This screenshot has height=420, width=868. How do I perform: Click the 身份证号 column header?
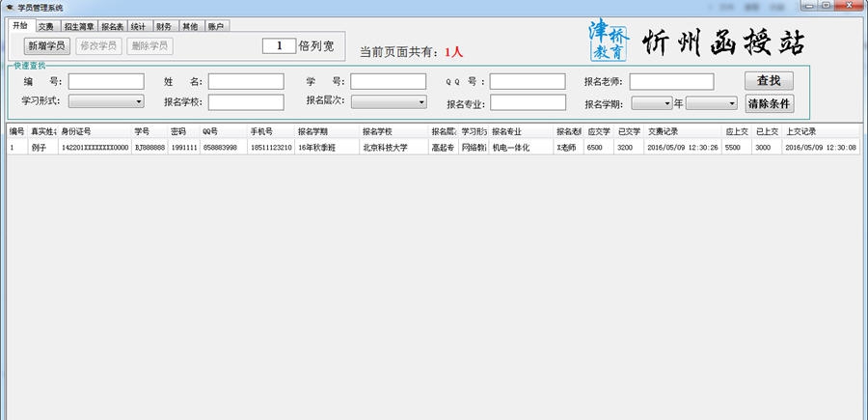(x=95, y=131)
